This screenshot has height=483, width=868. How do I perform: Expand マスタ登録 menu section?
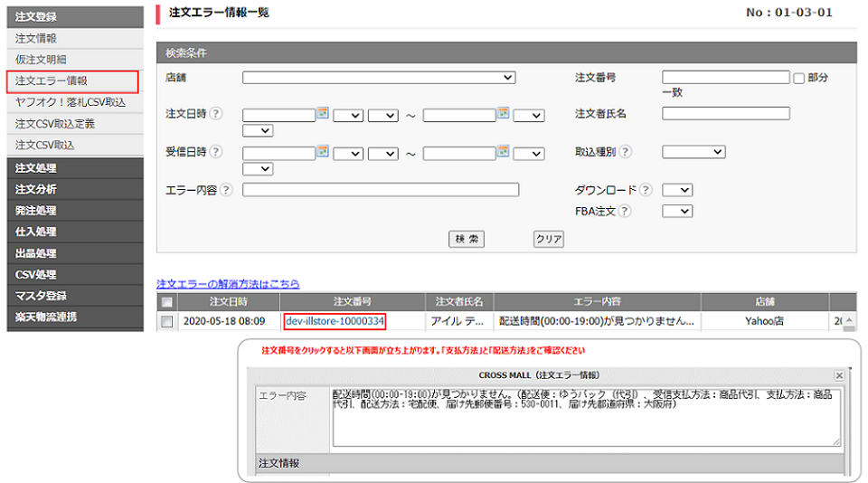coord(75,296)
